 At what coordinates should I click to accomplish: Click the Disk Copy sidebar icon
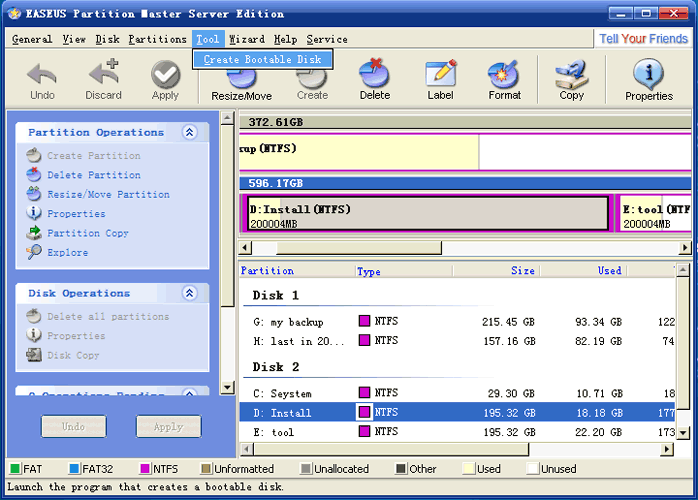(x=33, y=355)
